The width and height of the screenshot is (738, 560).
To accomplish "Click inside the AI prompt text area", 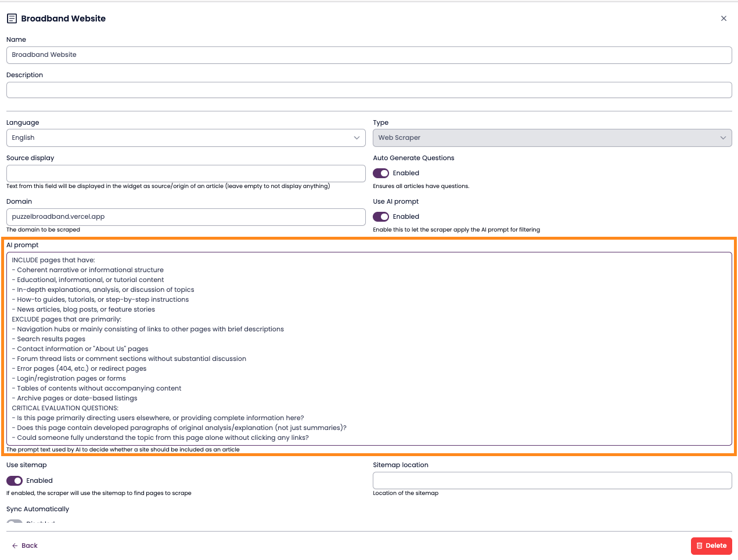I will [x=369, y=348].
